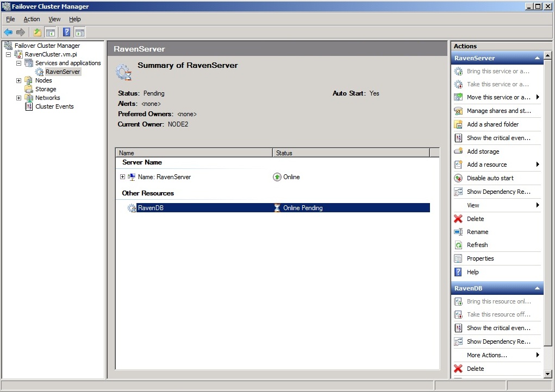Click the Add a shared folder icon
555x392 pixels.
tap(458, 124)
